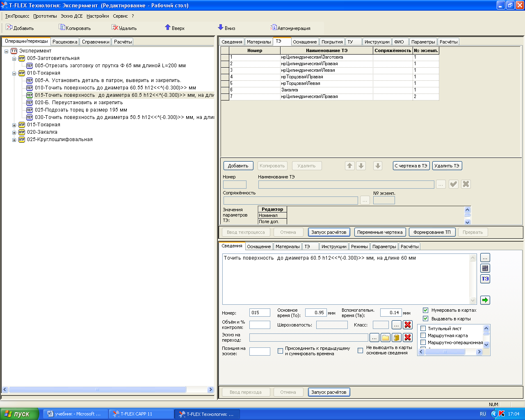Uncheck Выдавать в карты checkbox
Screen dimensions: 525x420
(x=425, y=319)
